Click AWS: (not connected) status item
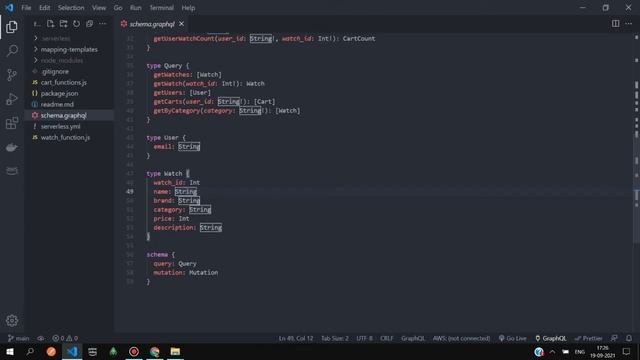This screenshot has height=360, width=640. (461, 338)
